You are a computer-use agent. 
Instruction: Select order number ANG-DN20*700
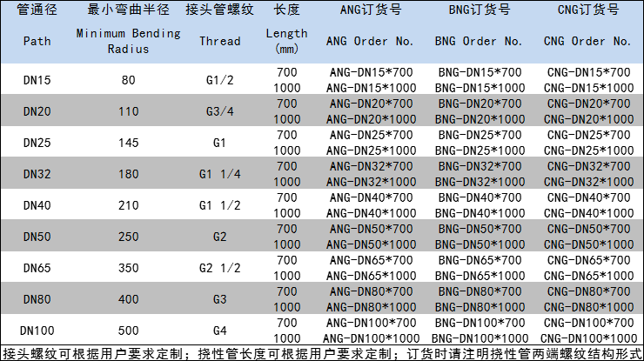(367, 104)
